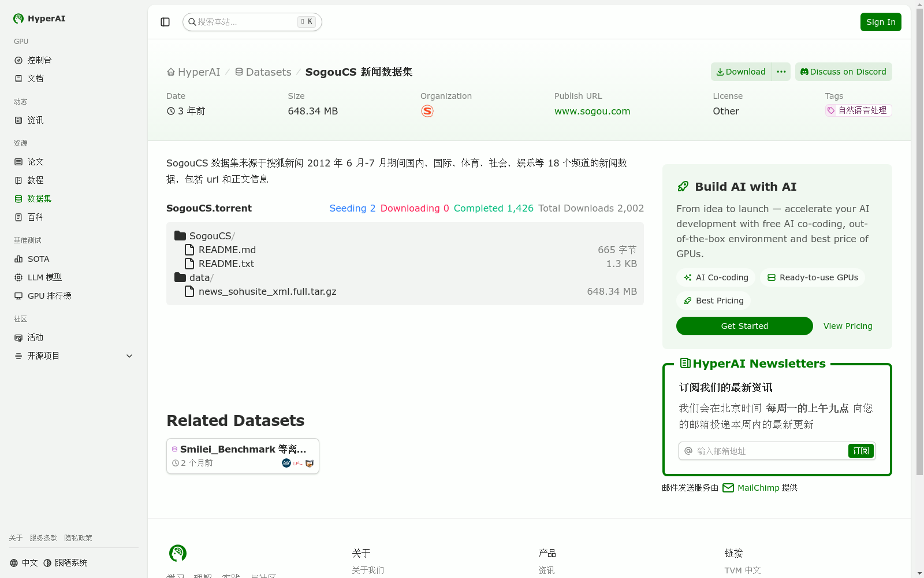Click Best Pricing chip
This screenshot has height=578, width=924.
point(713,301)
